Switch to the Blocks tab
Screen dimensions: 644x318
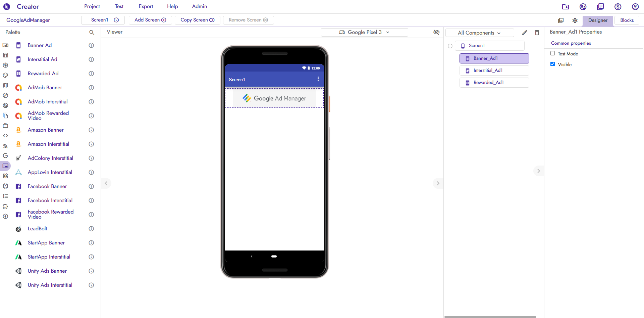[x=627, y=20]
